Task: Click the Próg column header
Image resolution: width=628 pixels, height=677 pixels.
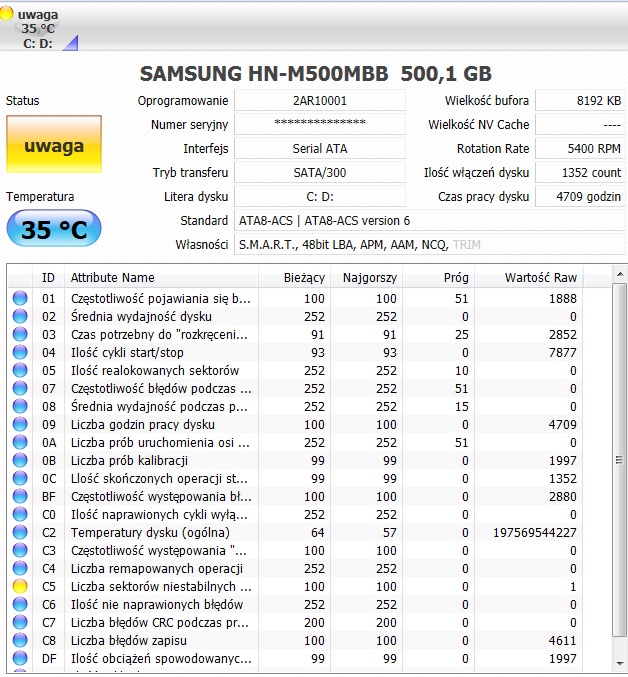Action: (x=439, y=277)
